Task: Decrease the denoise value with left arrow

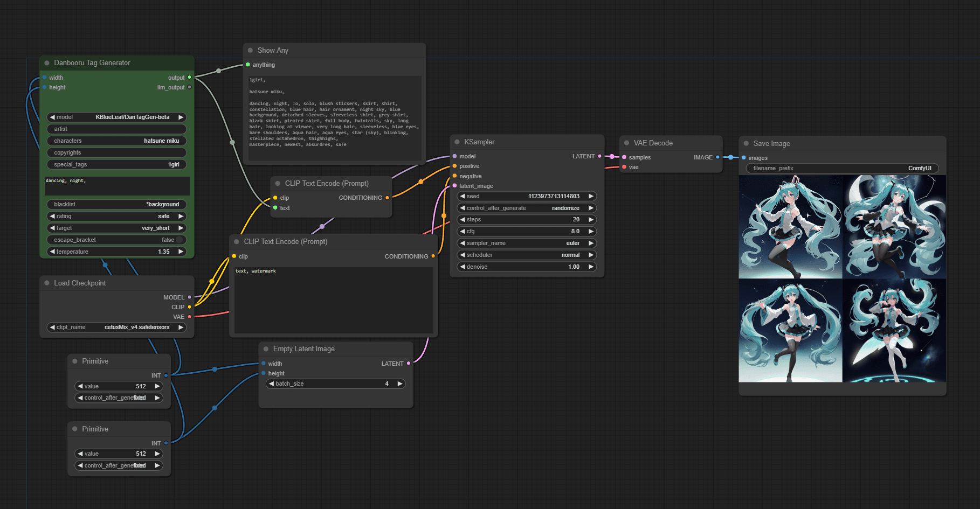Action: [463, 267]
